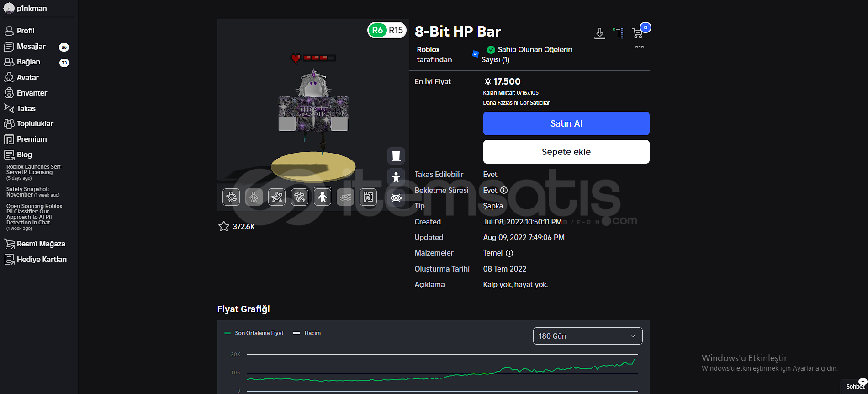Screen dimensions: 868x394
Task: Click the 3D avatar preview
Action: [313, 114]
